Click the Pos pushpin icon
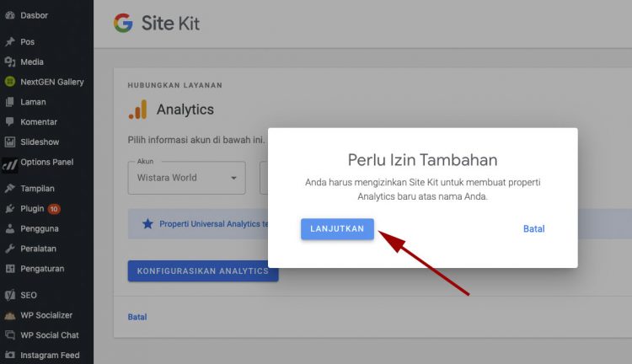This screenshot has height=364, width=632. point(10,41)
